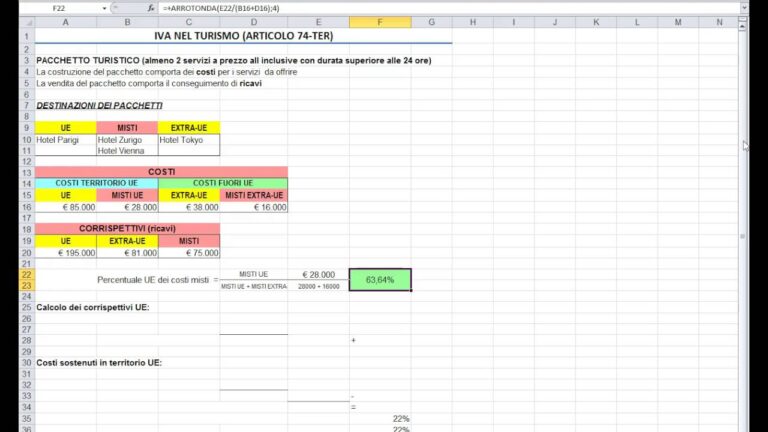Select the '€ 195.000' revenue cell
This screenshot has height=432, width=768.
tap(66, 253)
